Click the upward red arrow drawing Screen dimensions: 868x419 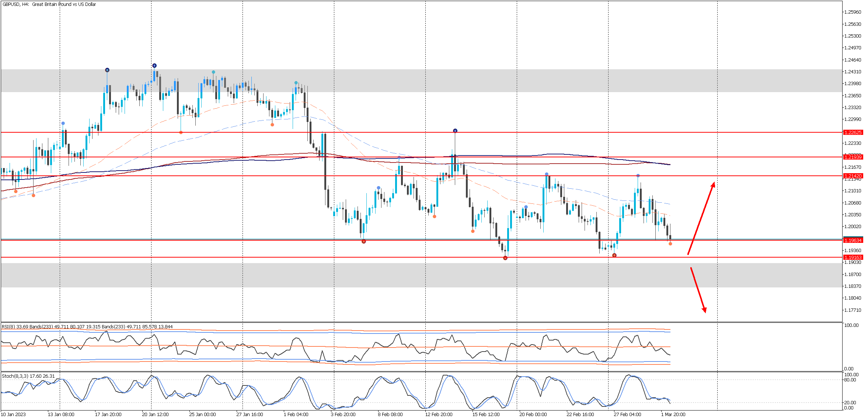click(701, 218)
